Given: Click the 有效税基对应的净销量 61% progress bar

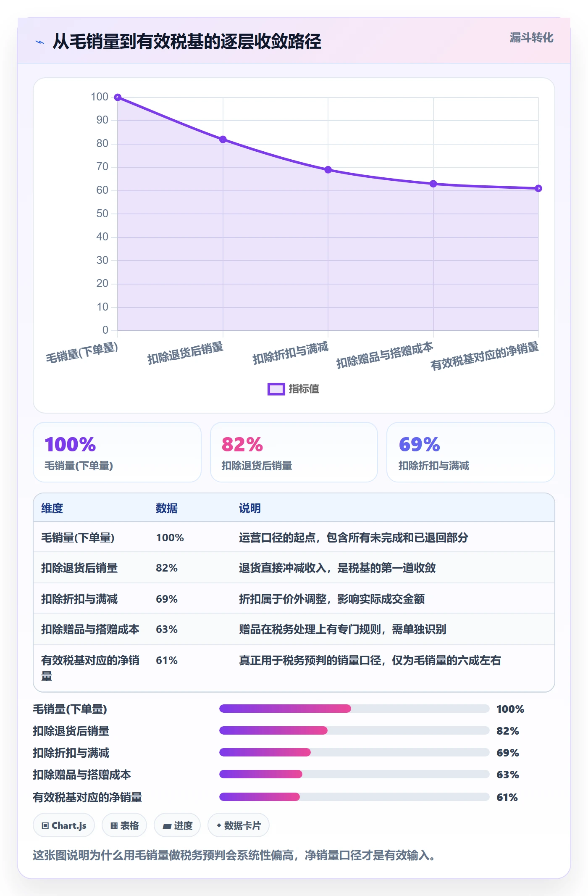Looking at the screenshot, I should 354,797.
